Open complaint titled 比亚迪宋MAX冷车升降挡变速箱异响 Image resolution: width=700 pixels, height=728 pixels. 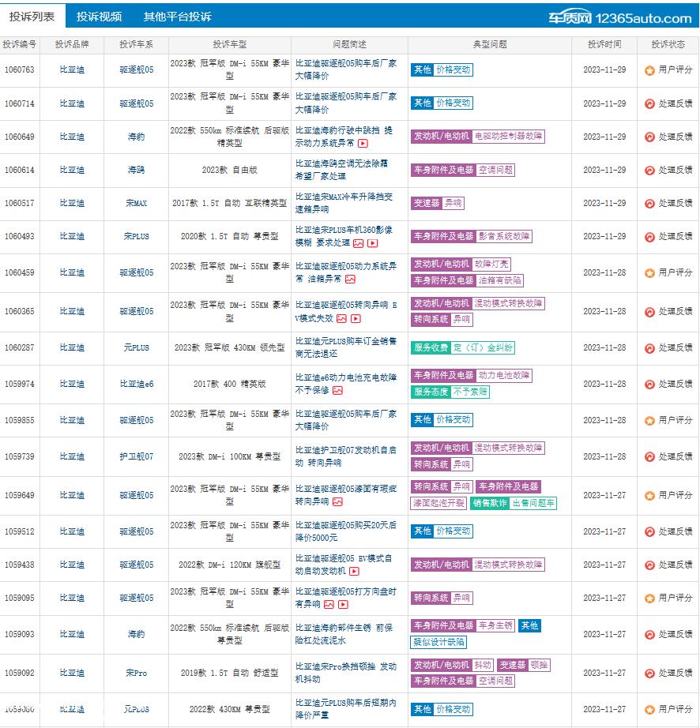pyautogui.click(x=344, y=203)
